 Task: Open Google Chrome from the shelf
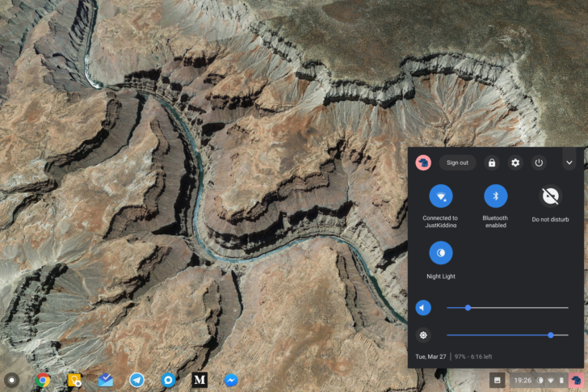(43, 380)
